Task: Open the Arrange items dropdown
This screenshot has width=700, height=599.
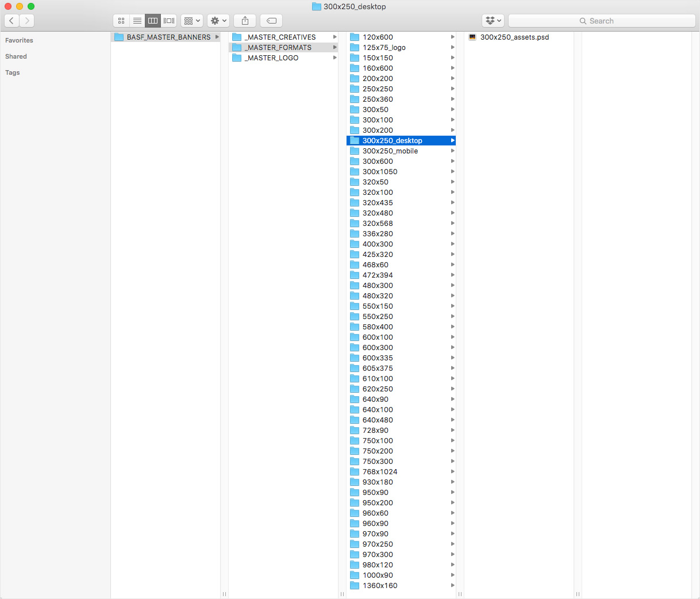Action: [x=192, y=21]
